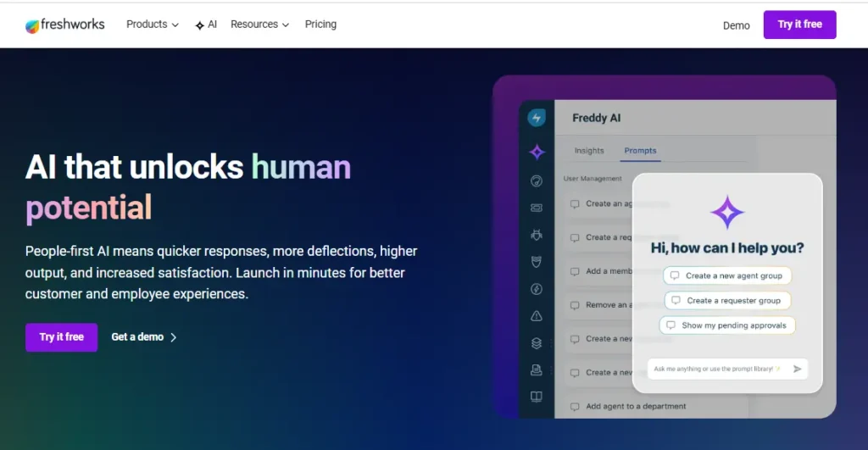Expand the Products dropdown menu
The height and width of the screenshot is (450, 868).
tap(152, 25)
